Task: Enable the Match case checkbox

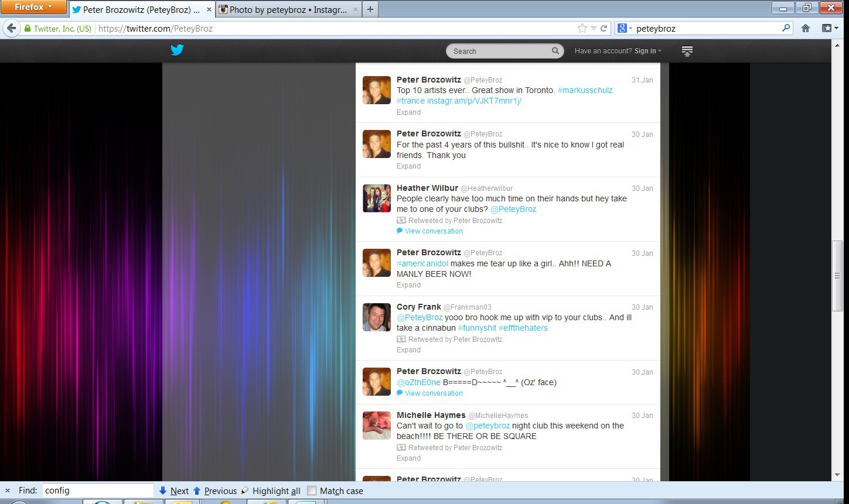Action: pos(312,491)
